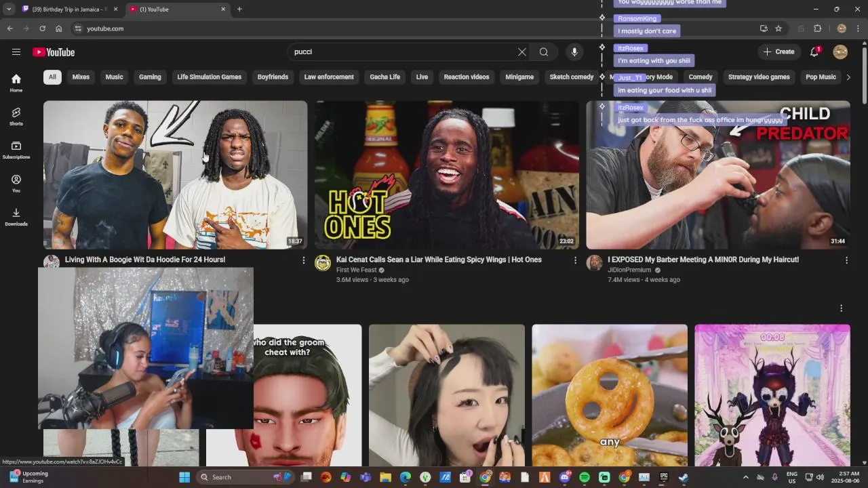Select the Gaming filter chip
The width and height of the screenshot is (868, 488).
[150, 77]
